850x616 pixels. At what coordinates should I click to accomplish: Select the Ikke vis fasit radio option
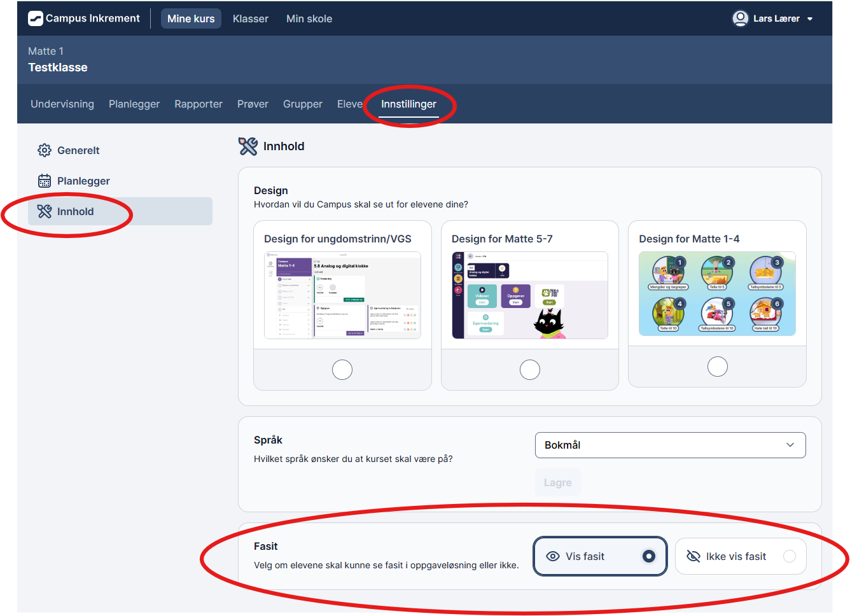click(790, 556)
